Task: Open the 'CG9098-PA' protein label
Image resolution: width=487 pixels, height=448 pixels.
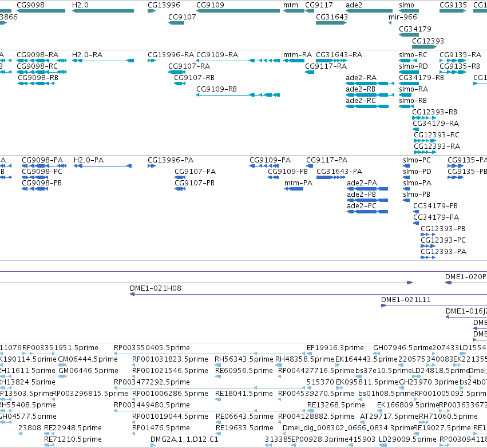Action: (x=42, y=160)
